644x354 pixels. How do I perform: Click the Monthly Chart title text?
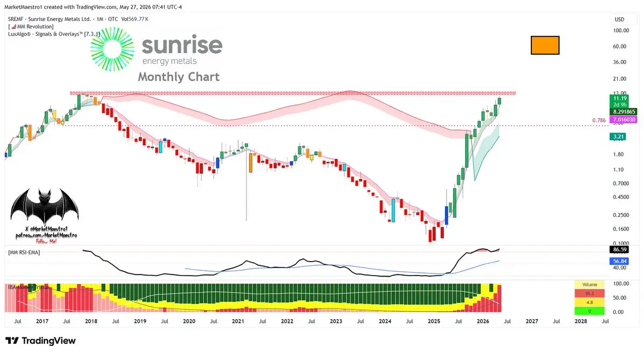[x=179, y=77]
